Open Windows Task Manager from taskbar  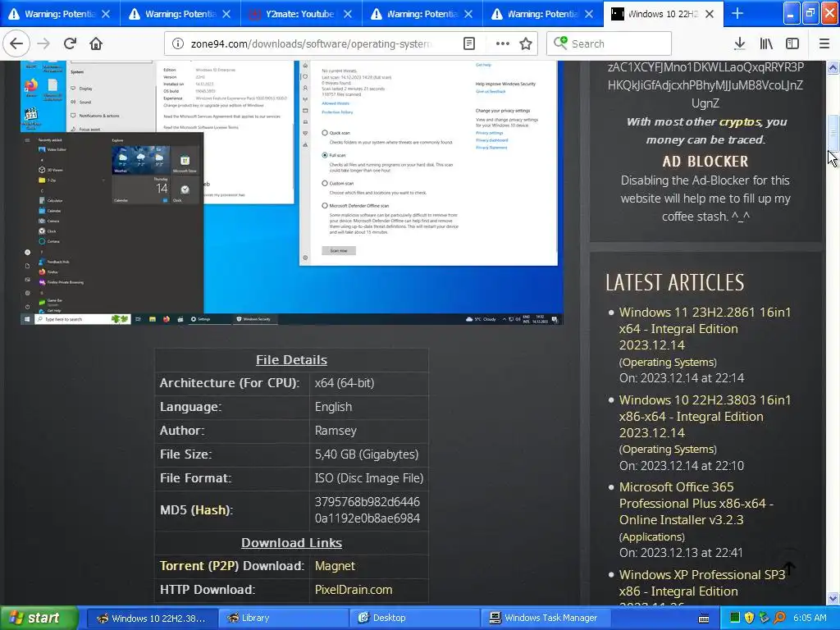(x=545, y=618)
